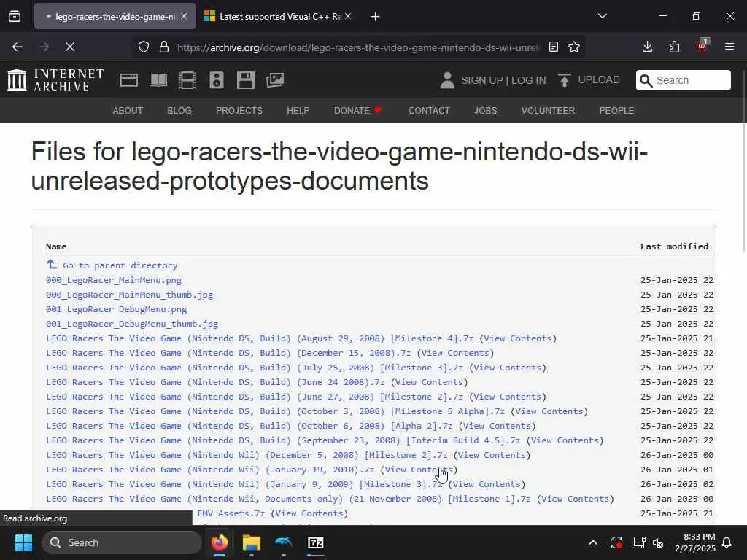This screenshot has width=747, height=560.
Task: Expand the list all tabs dropdown arrow
Action: coord(602,16)
